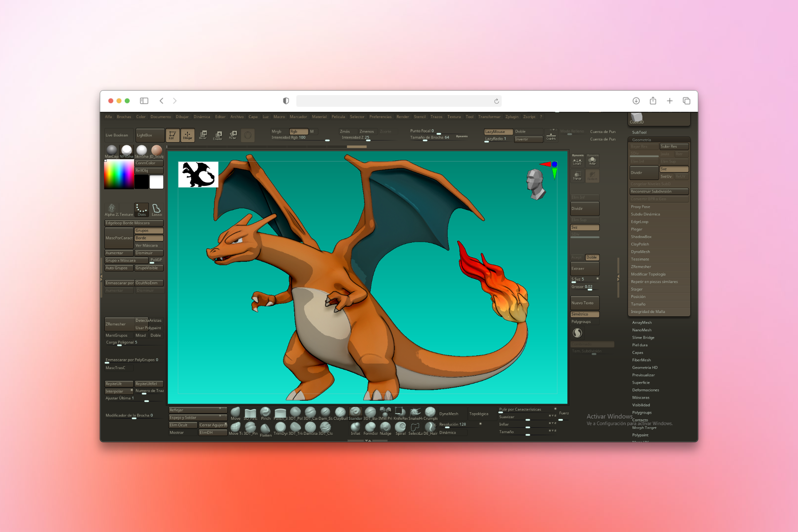
Task: Toggle LazyMouse on or off
Action: click(497, 131)
